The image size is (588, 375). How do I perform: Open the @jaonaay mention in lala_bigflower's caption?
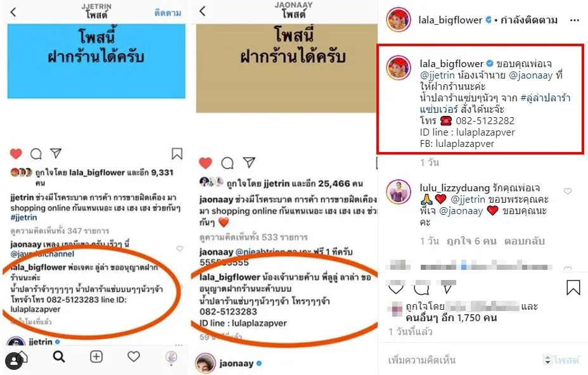coord(530,75)
